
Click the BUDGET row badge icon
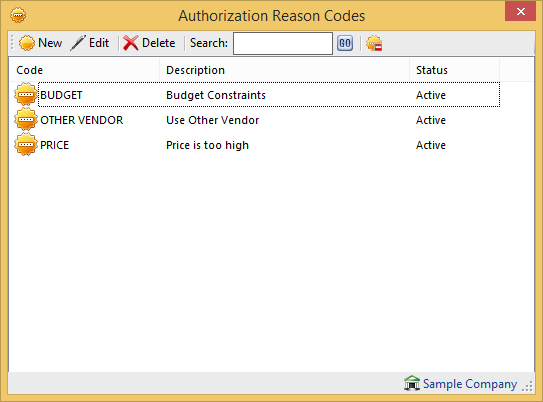26,94
